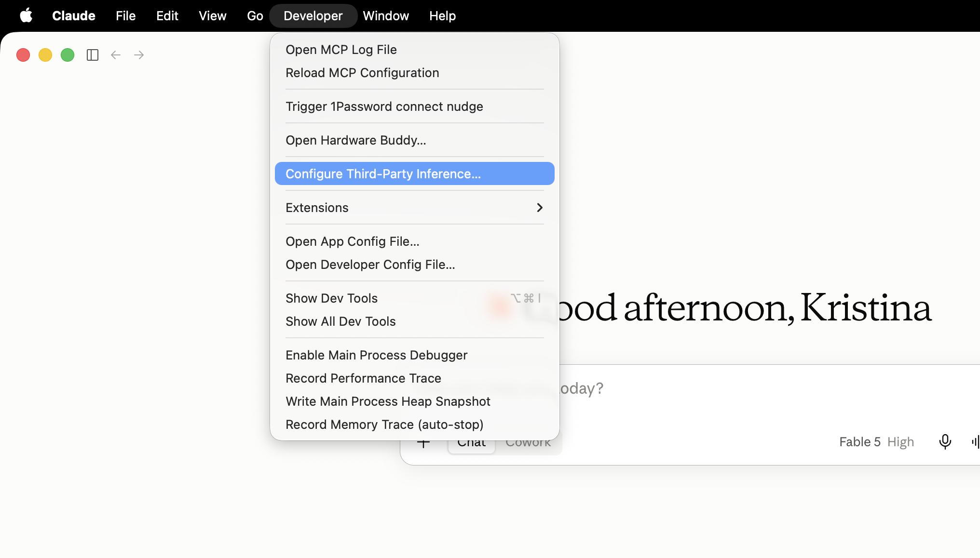Open the Edit menu
This screenshot has height=558, width=980.
coord(167,16)
